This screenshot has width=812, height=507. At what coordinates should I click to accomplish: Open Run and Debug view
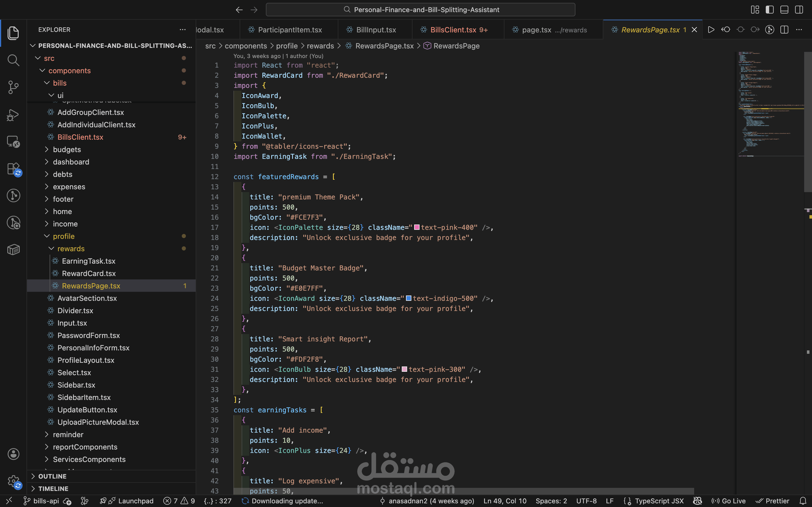coord(13,115)
